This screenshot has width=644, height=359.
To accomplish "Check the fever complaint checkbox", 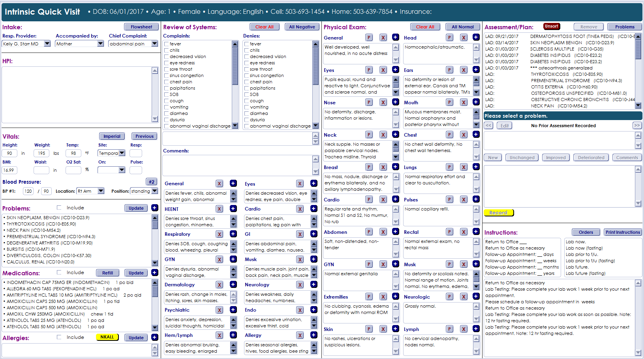I will (x=167, y=44).
